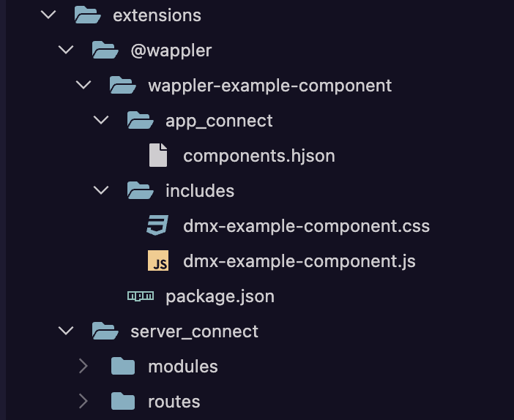Click the file icon for components.hjson
The image size is (514, 420).
pos(157,155)
